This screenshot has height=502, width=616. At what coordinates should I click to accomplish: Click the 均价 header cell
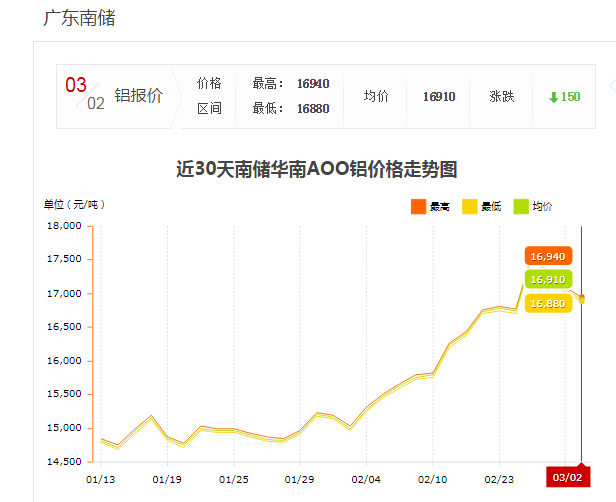tap(376, 97)
